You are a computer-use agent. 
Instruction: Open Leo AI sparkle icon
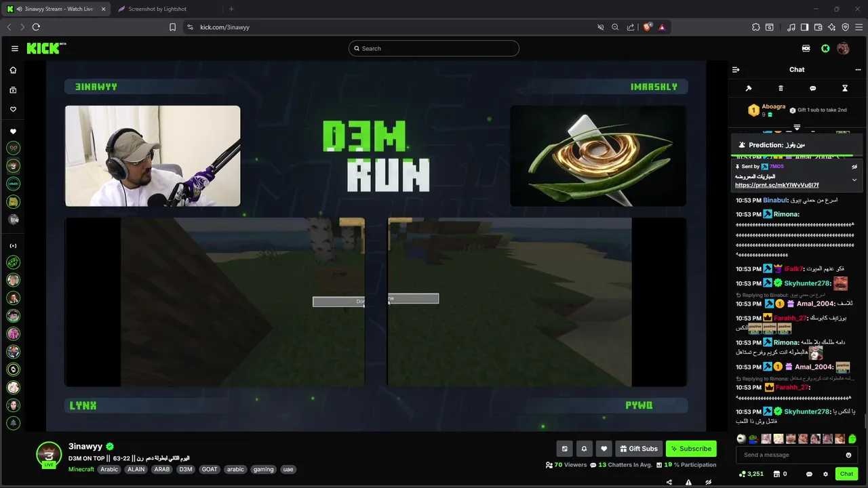click(831, 27)
